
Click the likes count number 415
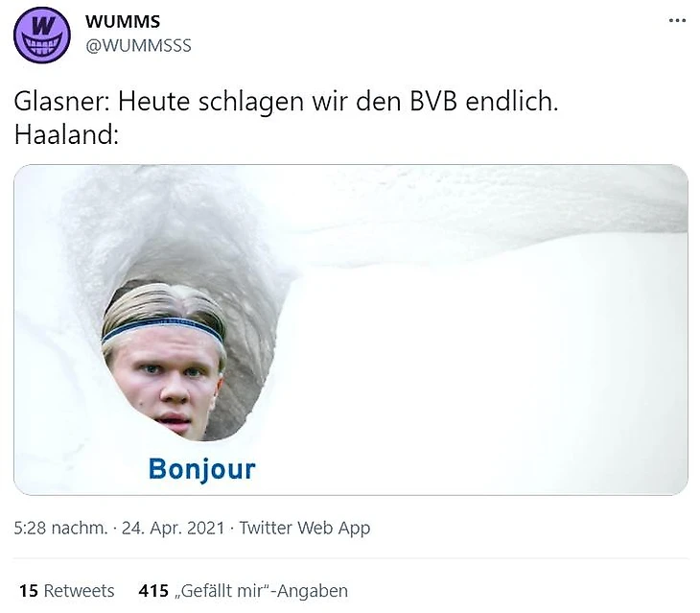coord(153,591)
